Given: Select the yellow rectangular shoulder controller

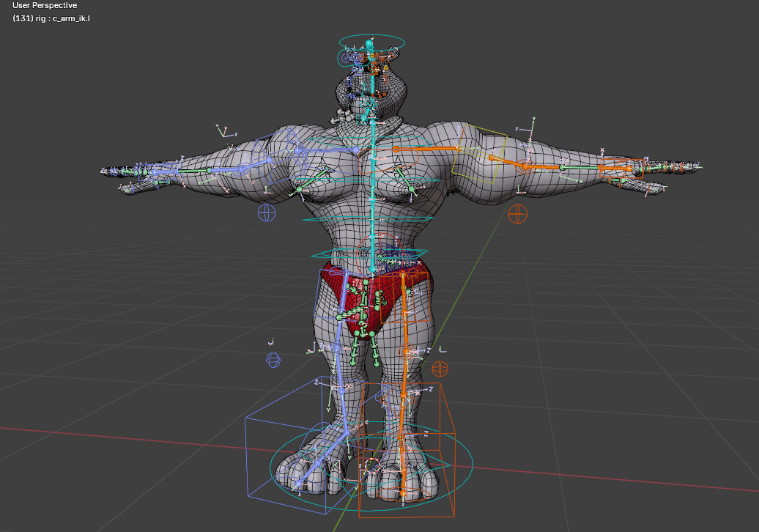Looking at the screenshot, I should point(479,153).
